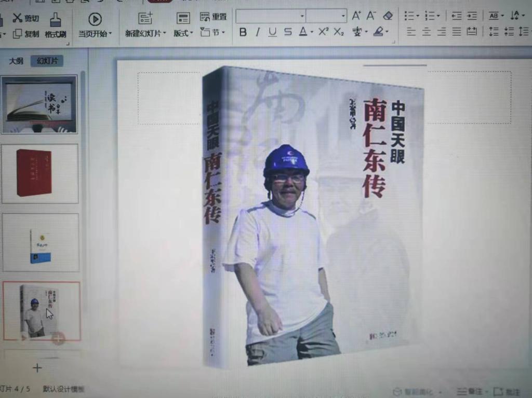Viewport: 532px width, 398px height.
Task: Click the decrease indent icon
Action: point(456,16)
